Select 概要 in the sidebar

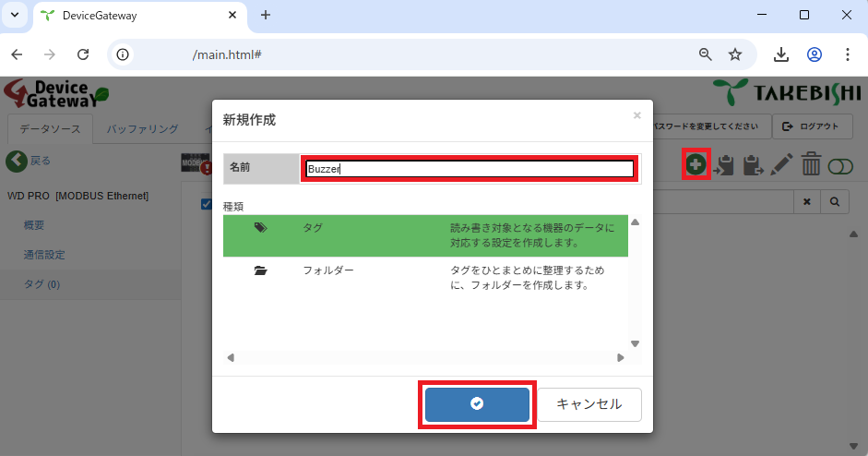[x=34, y=225]
